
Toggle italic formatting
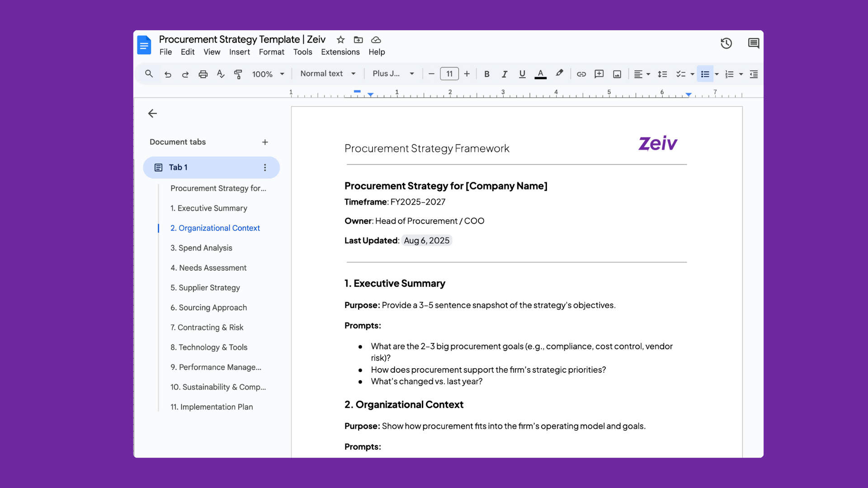[505, 74]
